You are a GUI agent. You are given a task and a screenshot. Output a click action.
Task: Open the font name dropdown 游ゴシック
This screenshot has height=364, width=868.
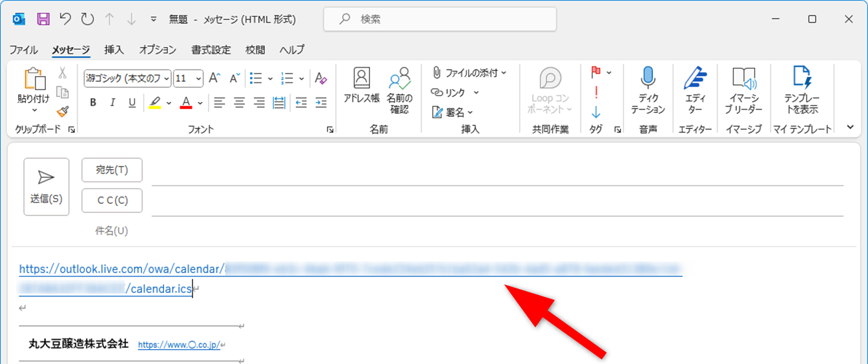[x=167, y=79]
